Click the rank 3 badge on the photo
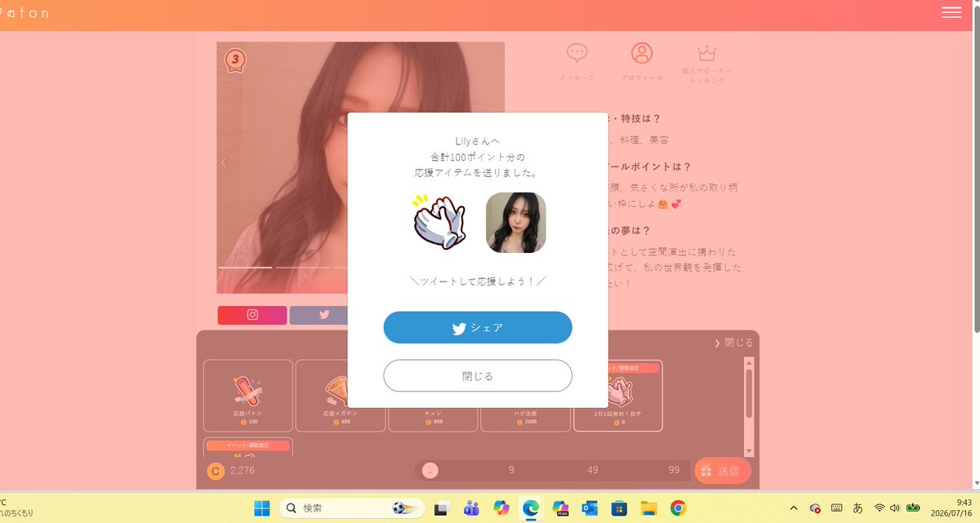Viewport: 980px width, 523px height. (235, 60)
